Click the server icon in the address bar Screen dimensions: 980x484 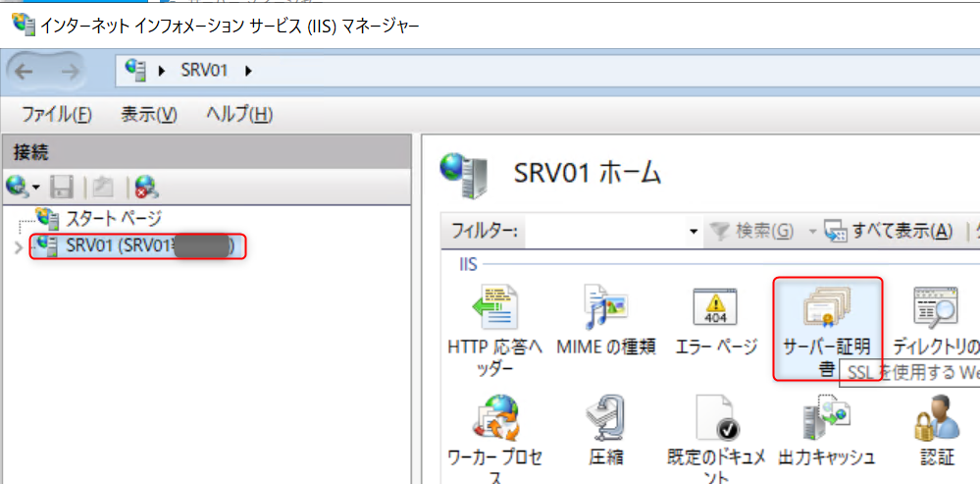[x=135, y=71]
